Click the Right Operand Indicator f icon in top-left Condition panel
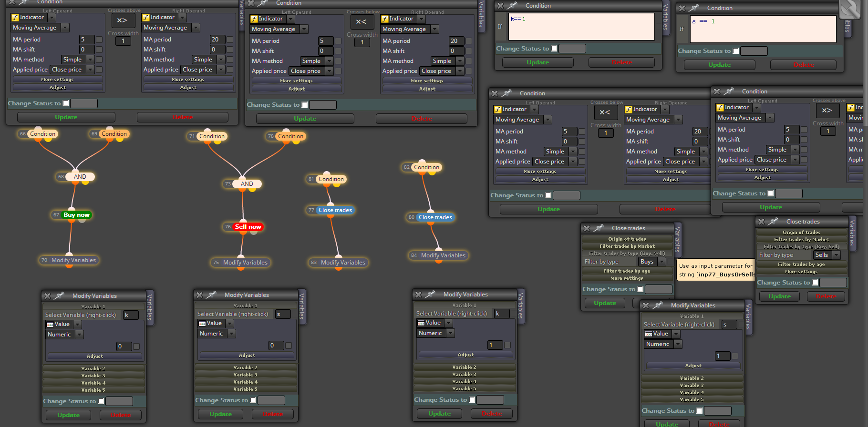The image size is (868, 427). click(146, 17)
